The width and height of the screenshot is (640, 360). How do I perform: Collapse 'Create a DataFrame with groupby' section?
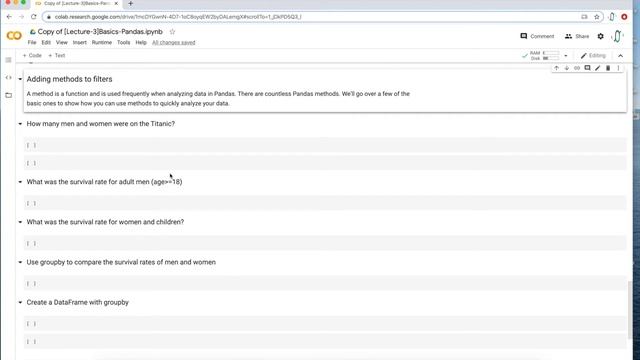[x=20, y=302]
